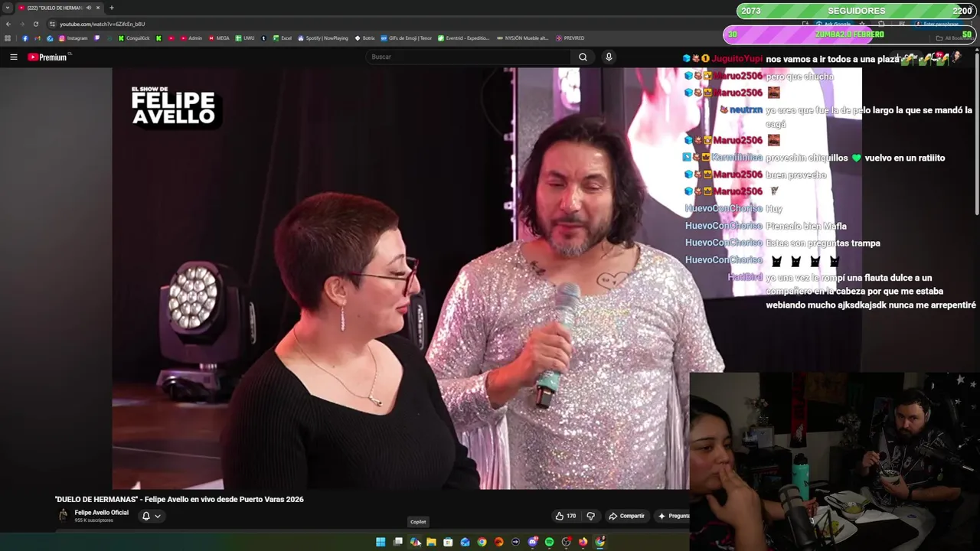Open Felipe Avello Oficial channel link
The image size is (980, 551).
pyautogui.click(x=101, y=513)
